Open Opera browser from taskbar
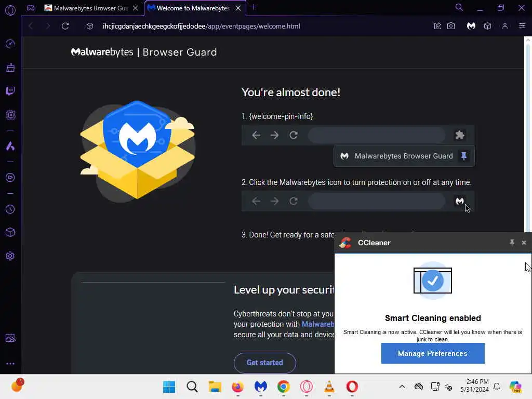The height and width of the screenshot is (399, 532). coord(352,387)
